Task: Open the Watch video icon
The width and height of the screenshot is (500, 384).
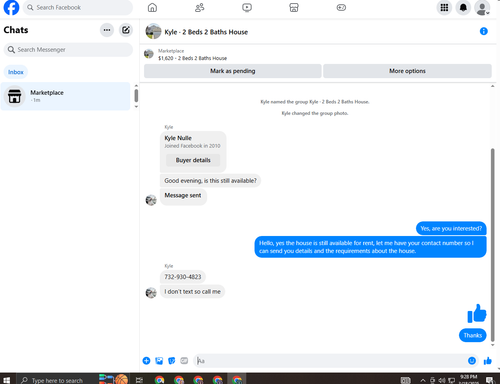Action: [x=247, y=7]
